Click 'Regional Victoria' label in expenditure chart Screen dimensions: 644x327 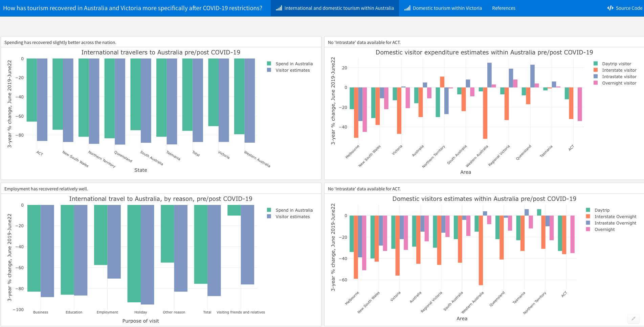point(499,156)
